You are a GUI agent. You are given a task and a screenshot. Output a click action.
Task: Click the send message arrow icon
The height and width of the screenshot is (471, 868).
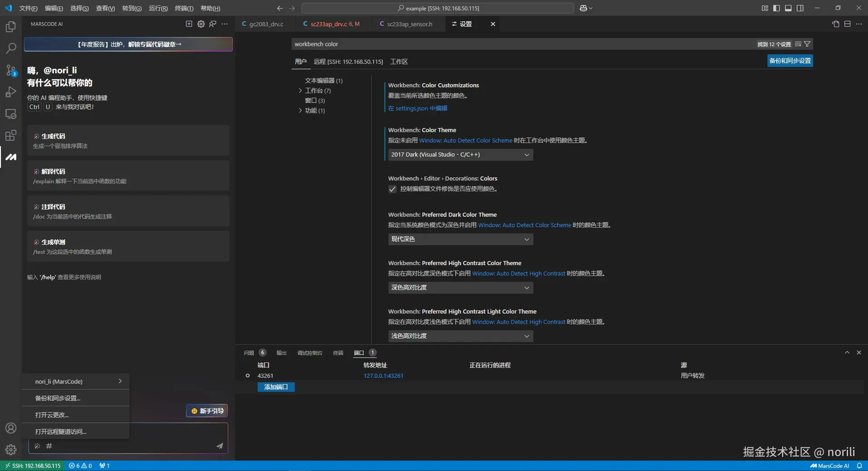click(220, 446)
